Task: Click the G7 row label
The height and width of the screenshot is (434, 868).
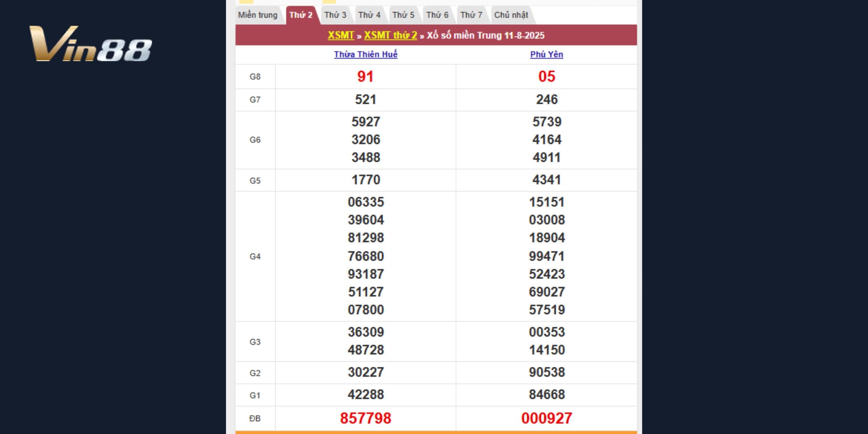Action: pos(255,100)
